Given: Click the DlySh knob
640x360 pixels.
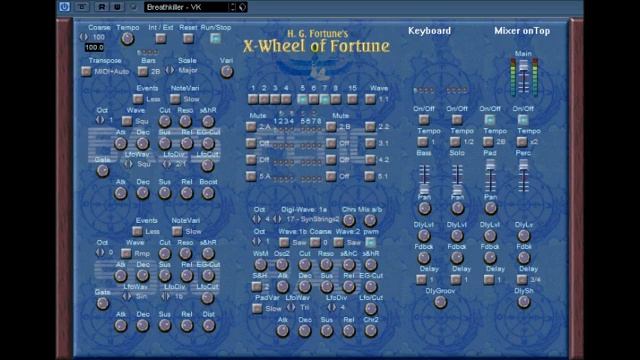Looking at the screenshot, I should point(524,302).
